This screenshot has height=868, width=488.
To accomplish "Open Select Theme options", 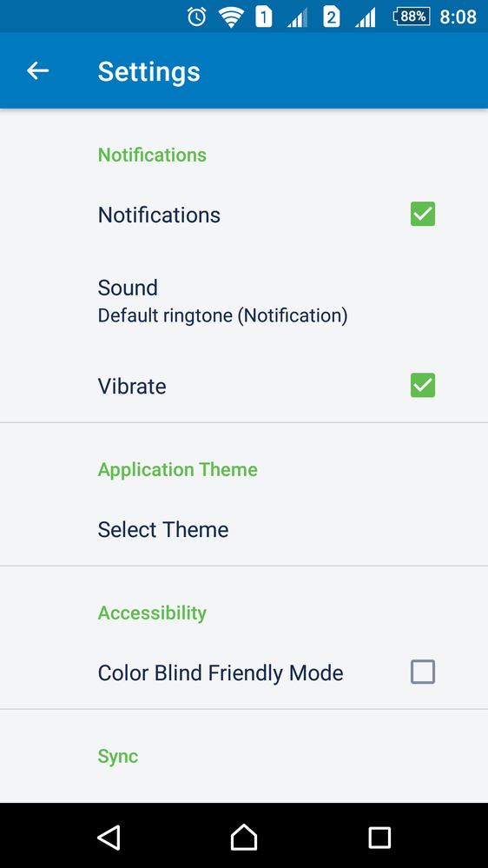I will pyautogui.click(x=244, y=530).
